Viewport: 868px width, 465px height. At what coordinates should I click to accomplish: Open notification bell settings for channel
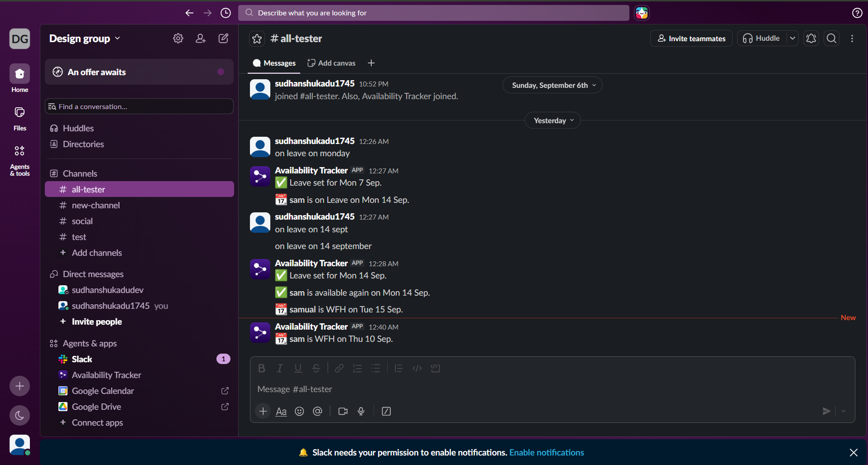click(x=811, y=38)
